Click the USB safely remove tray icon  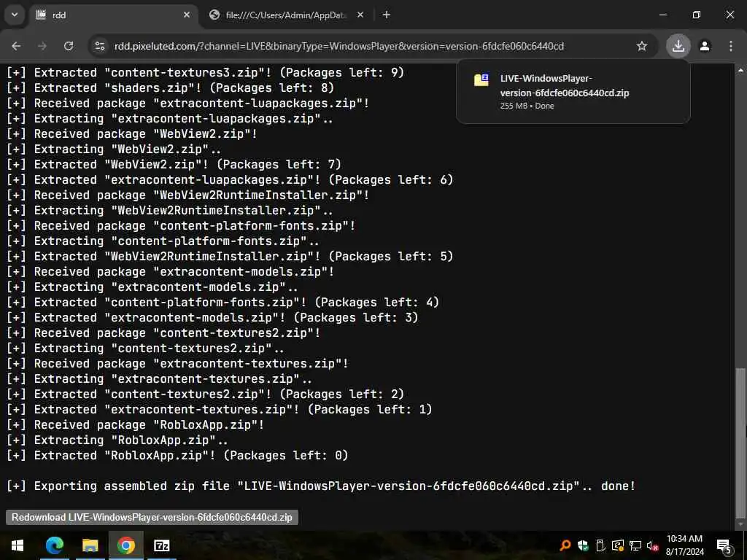[x=600, y=545]
